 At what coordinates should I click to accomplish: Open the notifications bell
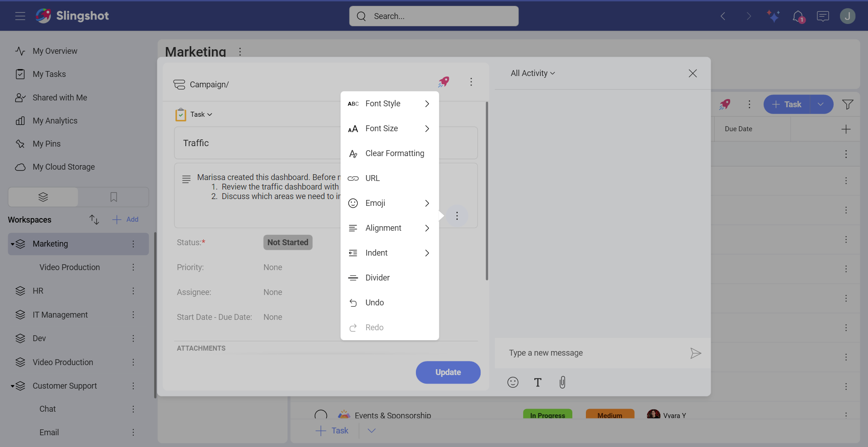point(798,16)
